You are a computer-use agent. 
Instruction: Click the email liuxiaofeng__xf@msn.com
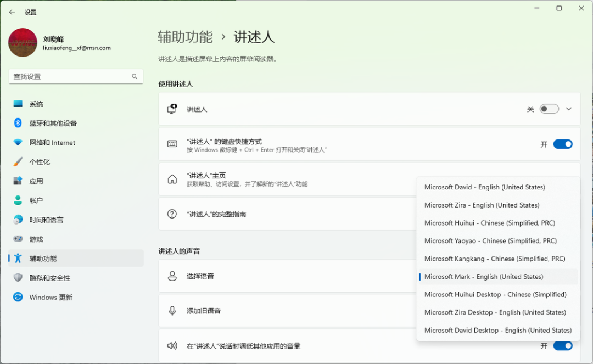click(77, 48)
